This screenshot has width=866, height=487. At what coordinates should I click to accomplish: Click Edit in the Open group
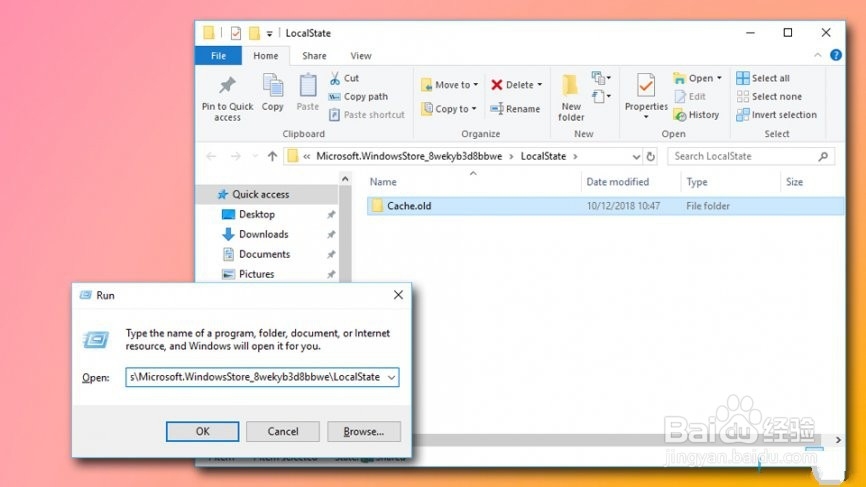click(x=690, y=97)
